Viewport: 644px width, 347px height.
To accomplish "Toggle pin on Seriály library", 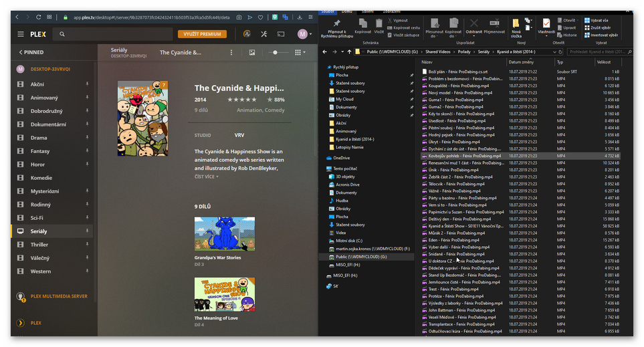I will (x=87, y=231).
